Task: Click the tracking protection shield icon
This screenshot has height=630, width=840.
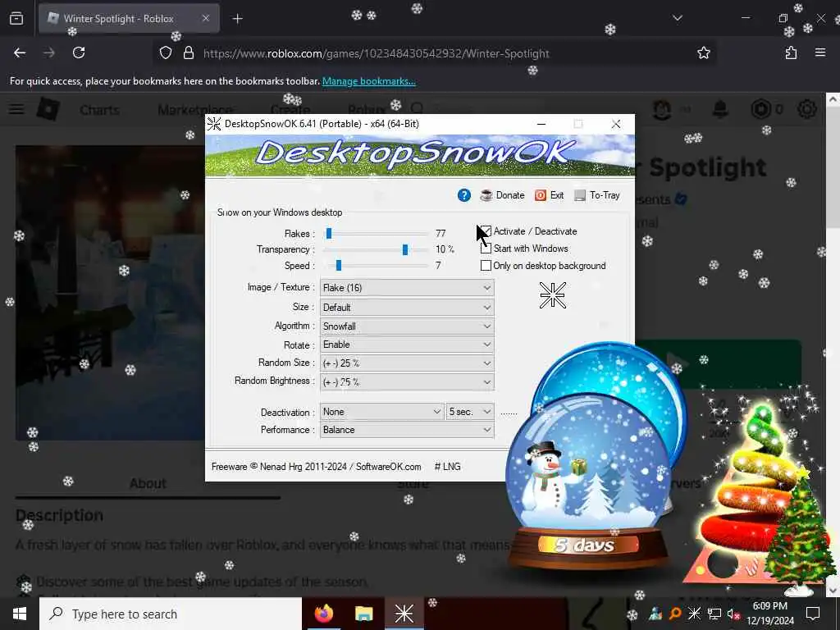Action: pyautogui.click(x=166, y=52)
